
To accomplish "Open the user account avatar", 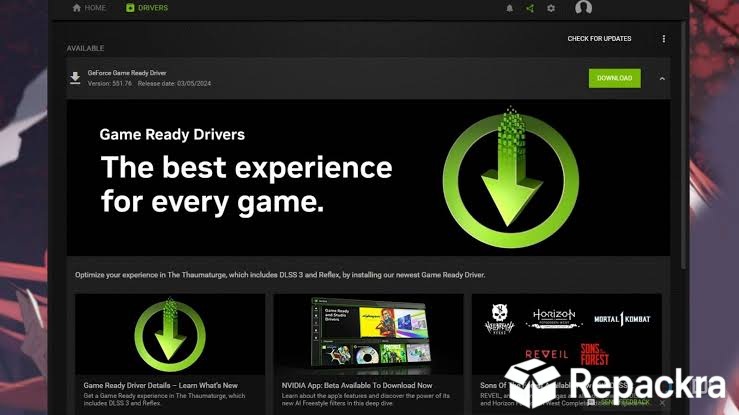I will point(583,8).
